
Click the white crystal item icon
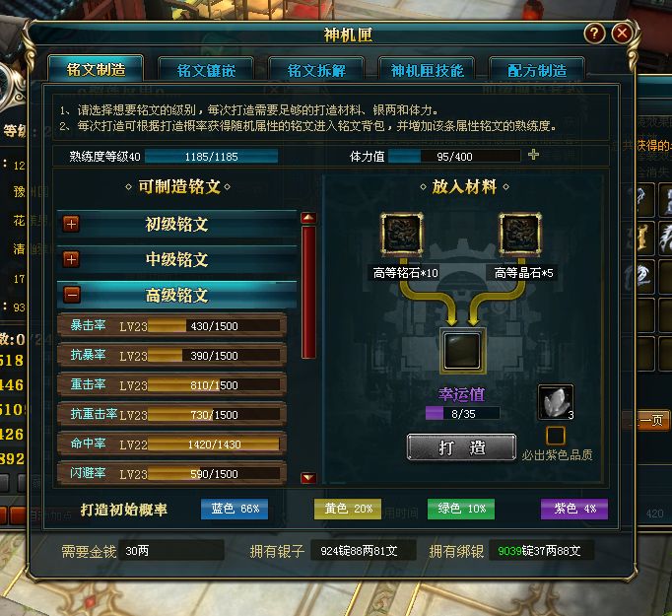point(556,402)
